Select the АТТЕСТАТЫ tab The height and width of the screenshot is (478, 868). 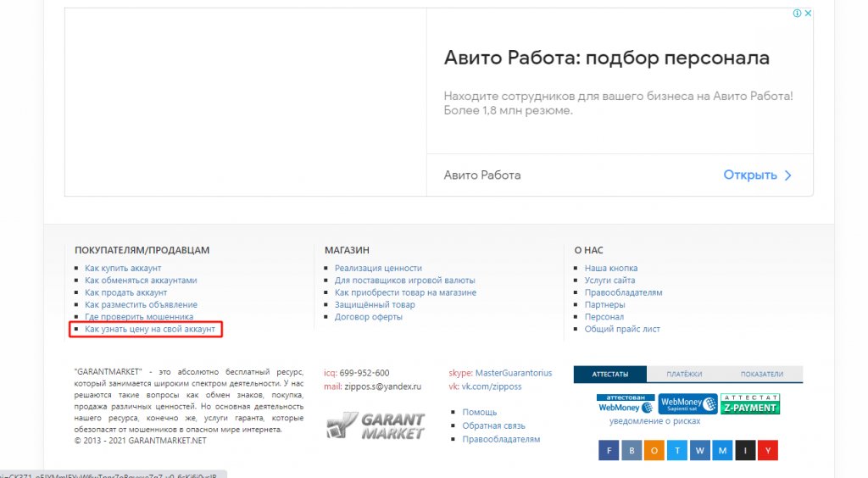(609, 374)
